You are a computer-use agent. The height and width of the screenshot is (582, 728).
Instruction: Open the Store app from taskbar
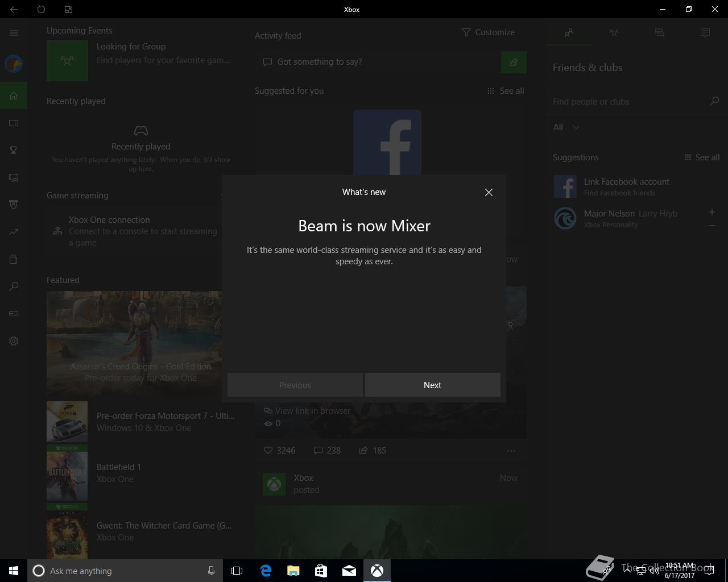(x=321, y=571)
